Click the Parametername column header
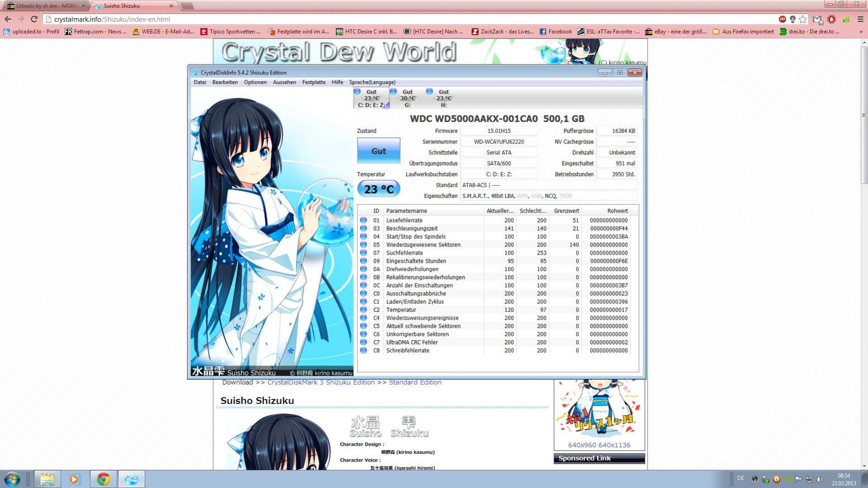The image size is (868, 488). click(433, 211)
